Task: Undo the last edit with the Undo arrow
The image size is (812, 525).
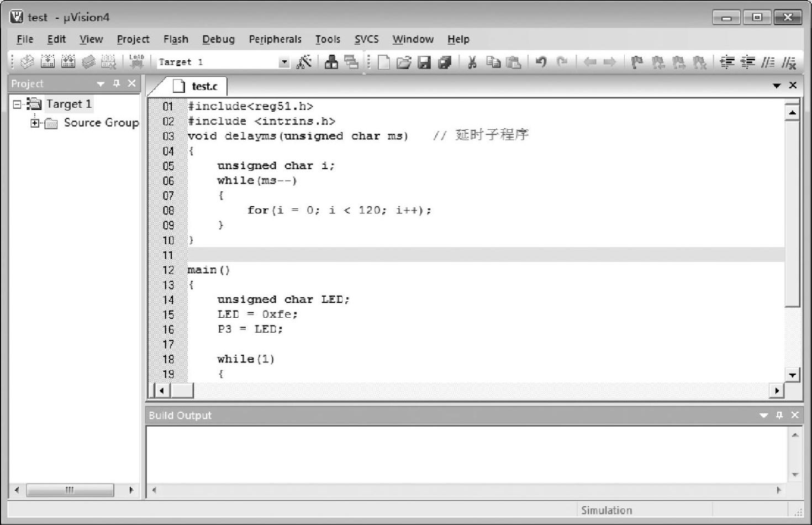Action: tap(541, 62)
